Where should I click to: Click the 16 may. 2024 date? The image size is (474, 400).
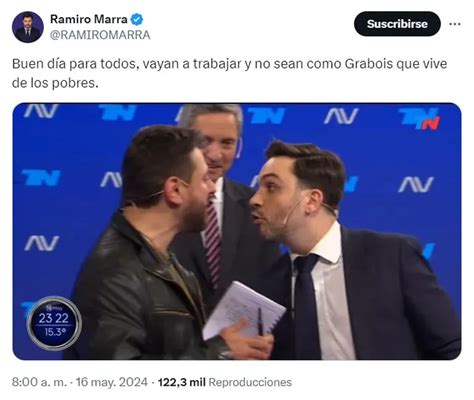112,382
